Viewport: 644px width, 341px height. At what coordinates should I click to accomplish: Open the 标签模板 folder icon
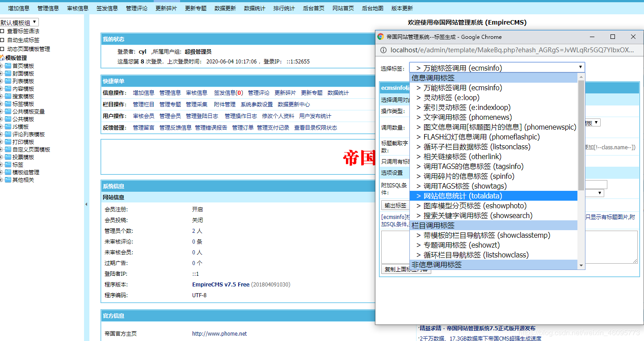(8, 104)
